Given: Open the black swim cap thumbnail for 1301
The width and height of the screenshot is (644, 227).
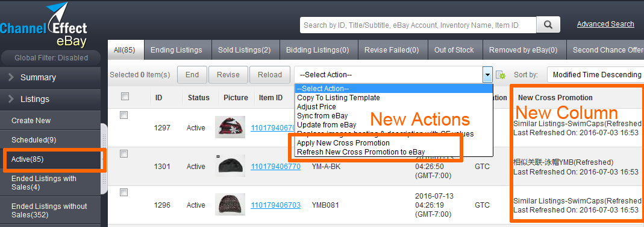Looking at the screenshot, I should tap(230, 166).
